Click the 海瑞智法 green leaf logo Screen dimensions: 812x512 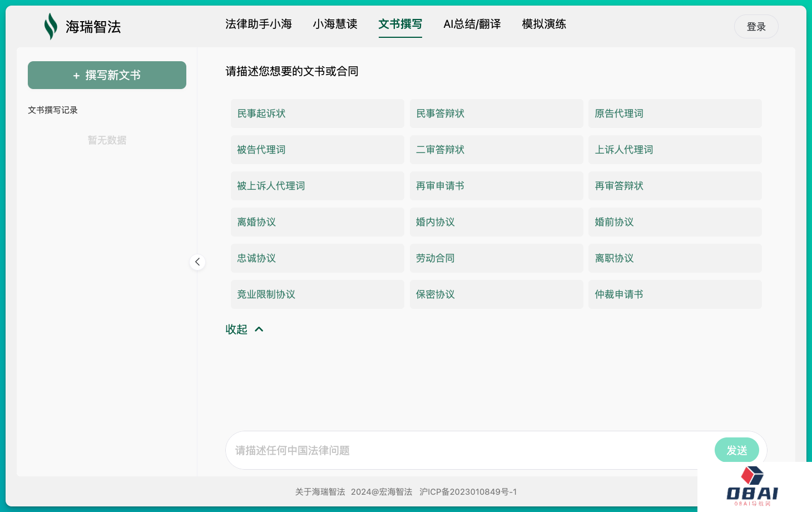click(51, 26)
